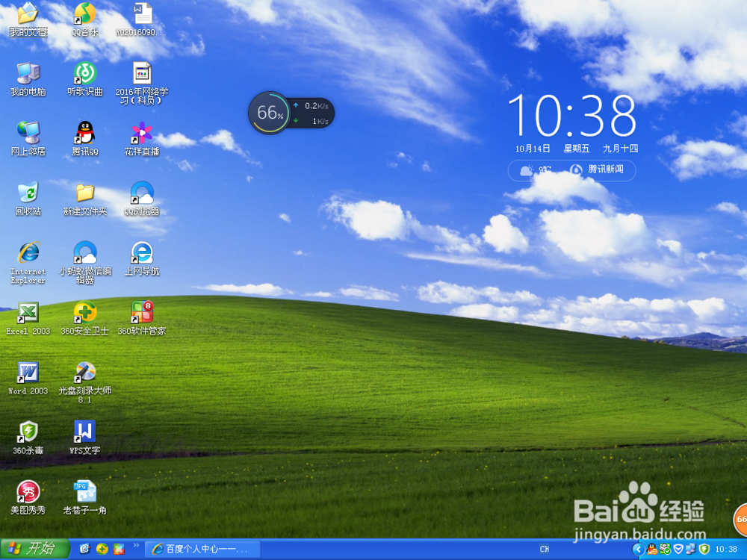747x560 pixels.
Task: Click the 360安全卫士 quick launch icon
Action: [x=102, y=549]
